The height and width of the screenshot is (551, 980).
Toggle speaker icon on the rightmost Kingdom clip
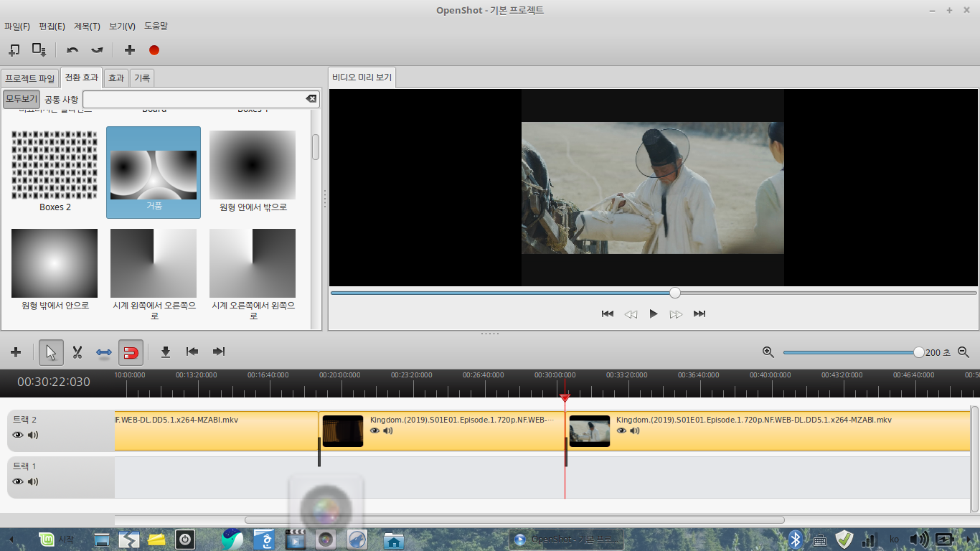pyautogui.click(x=635, y=430)
